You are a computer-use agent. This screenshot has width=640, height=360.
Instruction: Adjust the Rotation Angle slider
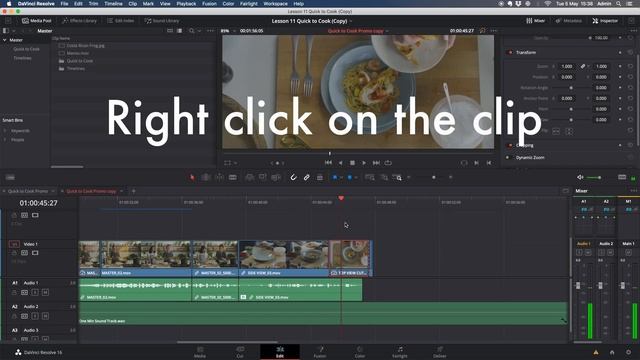tap(571, 88)
